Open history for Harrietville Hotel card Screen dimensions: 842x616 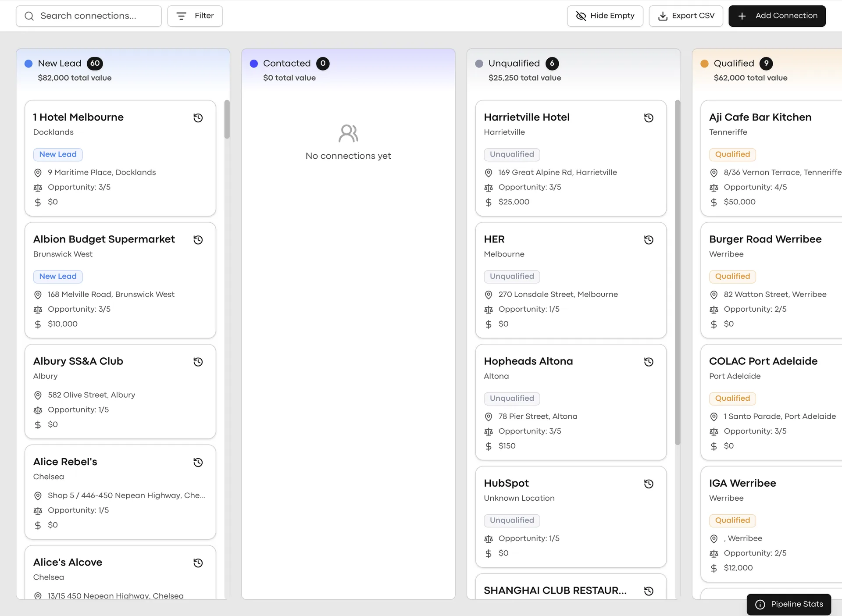(x=649, y=118)
